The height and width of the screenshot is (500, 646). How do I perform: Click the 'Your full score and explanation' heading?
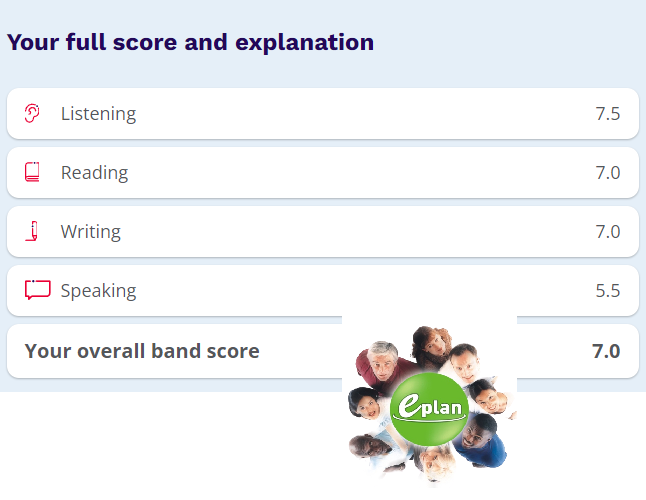coord(190,42)
